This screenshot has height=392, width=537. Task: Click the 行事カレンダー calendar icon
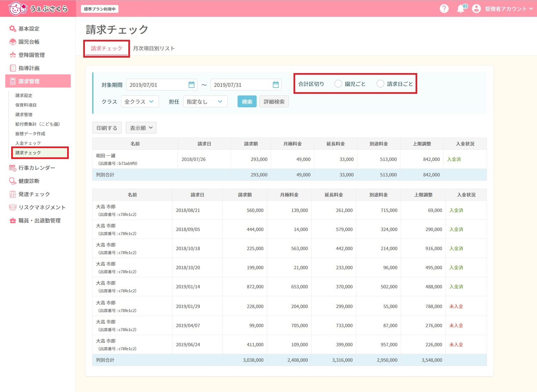coord(13,168)
